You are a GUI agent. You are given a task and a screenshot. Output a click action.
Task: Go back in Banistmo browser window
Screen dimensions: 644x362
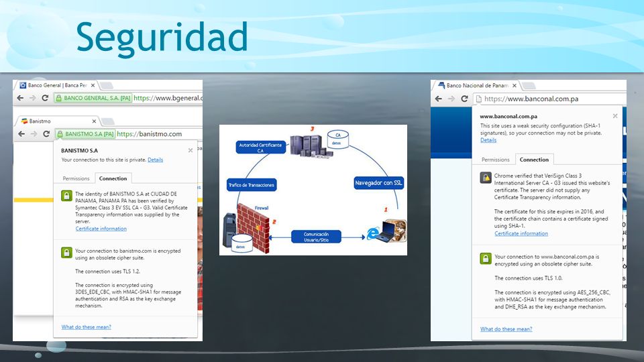21,134
